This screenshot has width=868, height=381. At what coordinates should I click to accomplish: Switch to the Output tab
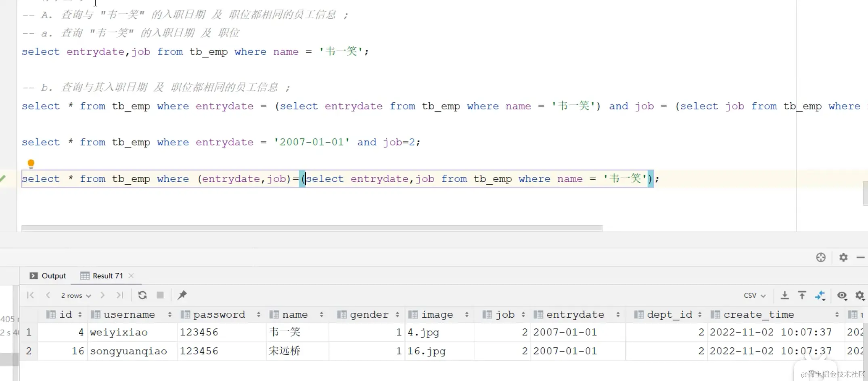[48, 276]
